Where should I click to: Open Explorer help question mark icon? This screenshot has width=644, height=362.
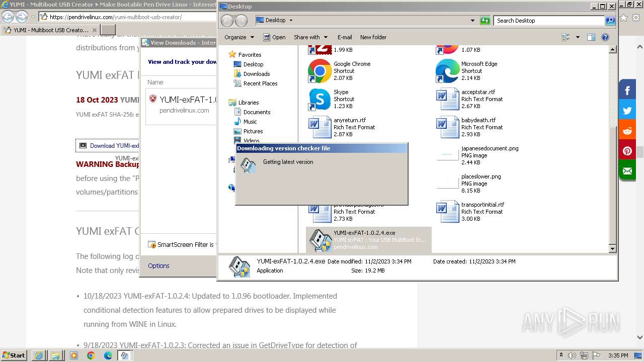tap(605, 37)
